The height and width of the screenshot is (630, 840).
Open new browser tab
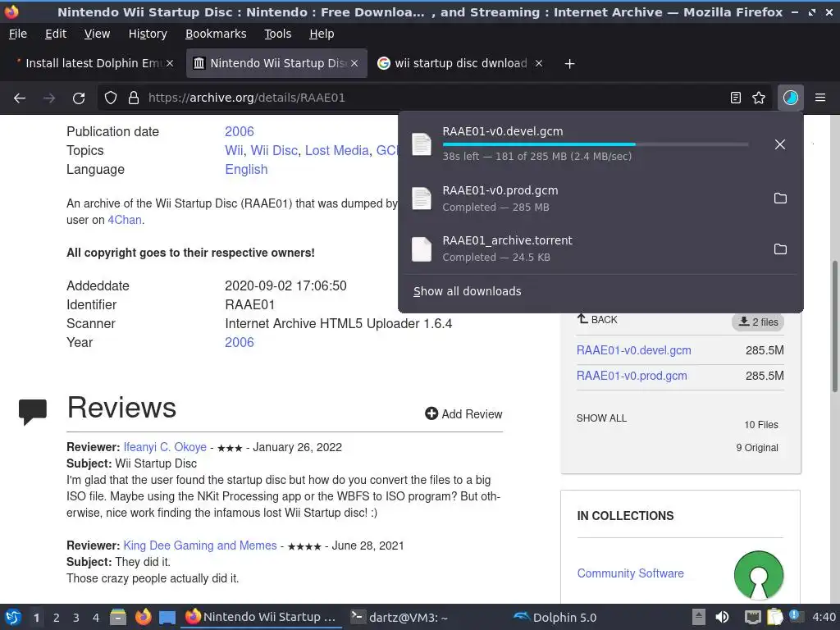pyautogui.click(x=570, y=64)
